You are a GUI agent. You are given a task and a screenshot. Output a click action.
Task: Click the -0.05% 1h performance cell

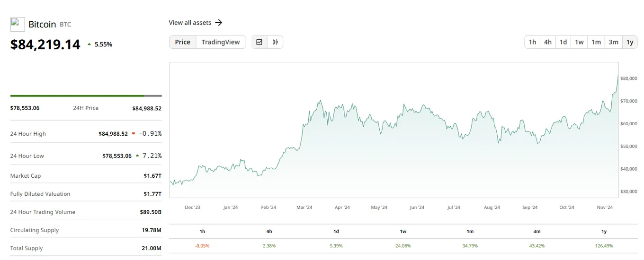pyautogui.click(x=202, y=246)
